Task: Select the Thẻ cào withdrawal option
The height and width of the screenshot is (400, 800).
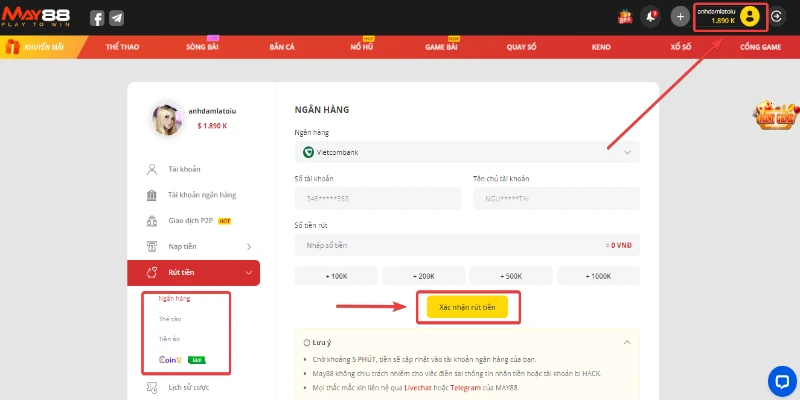Action: pos(170,319)
